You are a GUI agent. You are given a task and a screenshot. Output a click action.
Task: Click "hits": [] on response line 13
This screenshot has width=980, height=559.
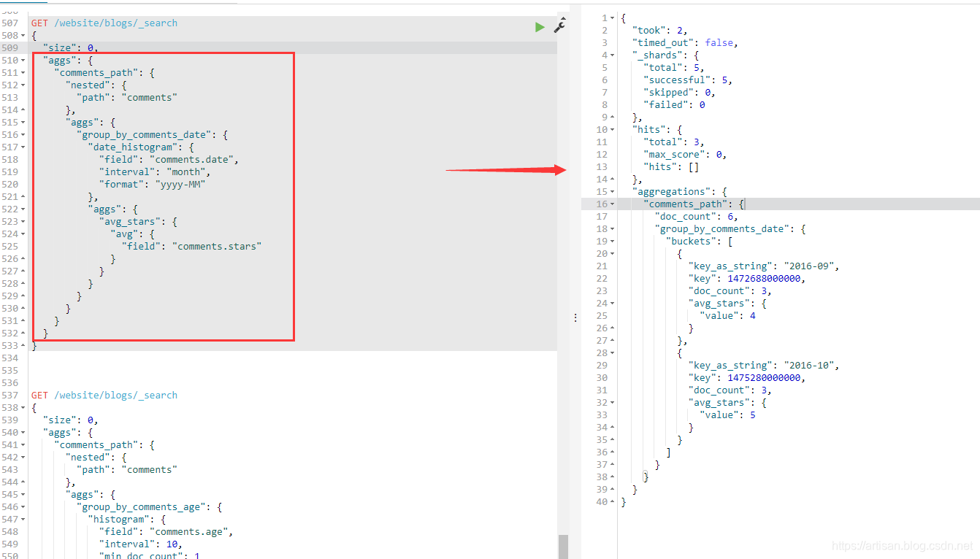tap(671, 166)
